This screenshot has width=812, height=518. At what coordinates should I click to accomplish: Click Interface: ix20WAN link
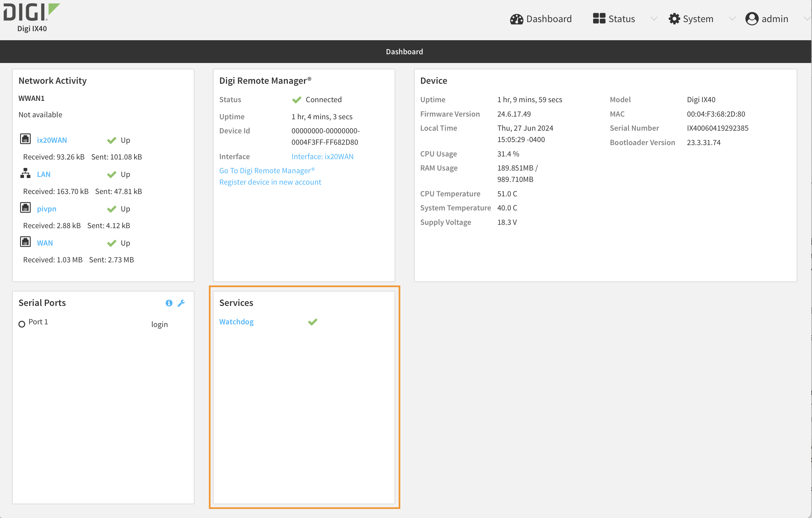coord(322,156)
